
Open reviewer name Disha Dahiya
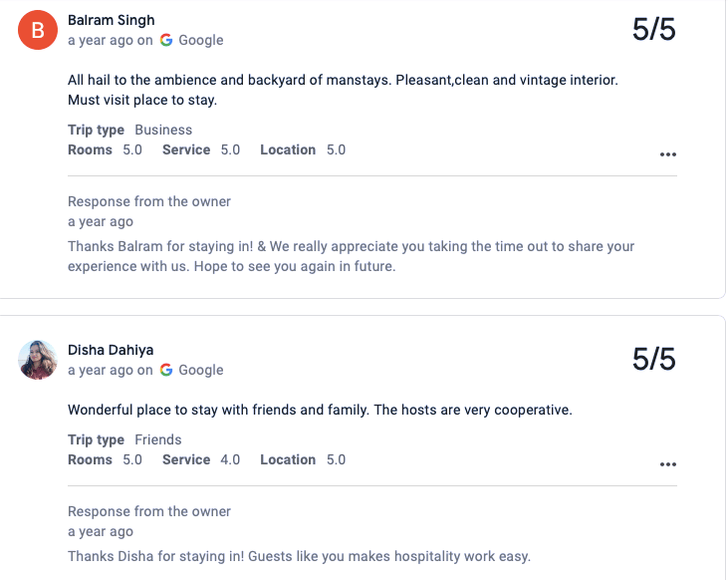click(111, 350)
